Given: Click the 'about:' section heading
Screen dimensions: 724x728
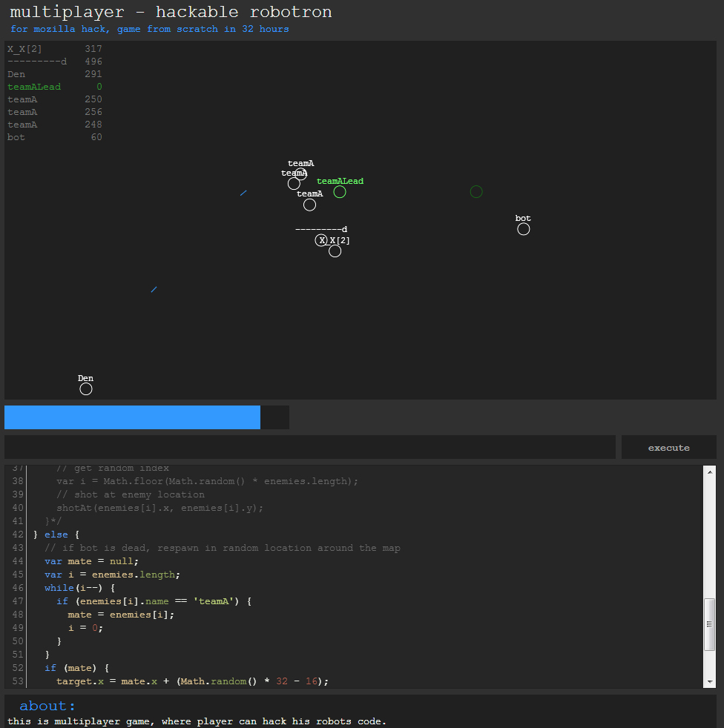Looking at the screenshot, I should (x=47, y=706).
